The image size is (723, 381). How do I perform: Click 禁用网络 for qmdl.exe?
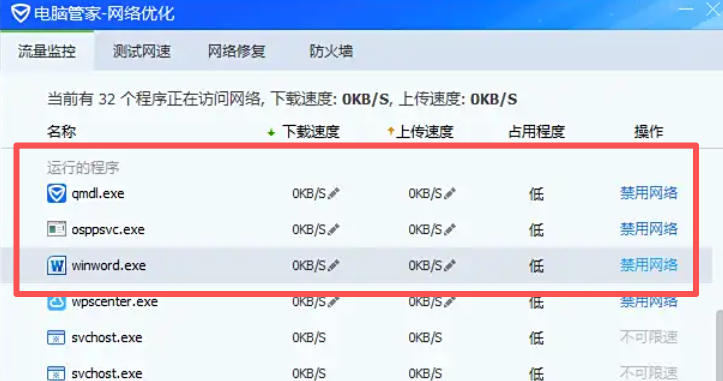(649, 193)
